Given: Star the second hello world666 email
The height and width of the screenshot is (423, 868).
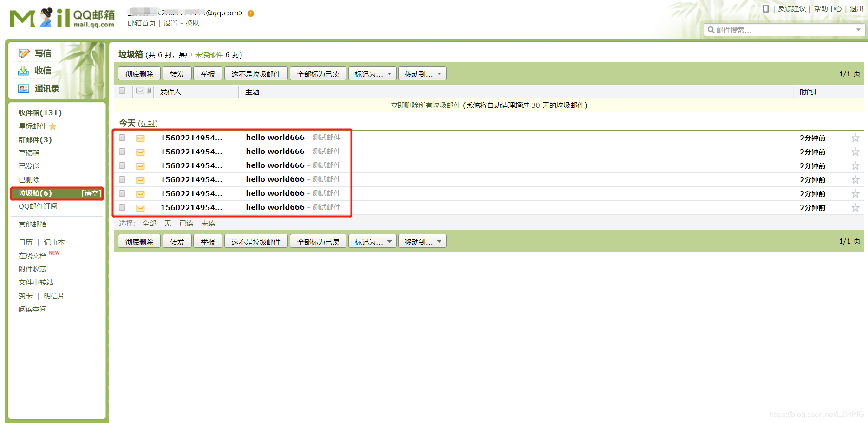Looking at the screenshot, I should click(855, 152).
